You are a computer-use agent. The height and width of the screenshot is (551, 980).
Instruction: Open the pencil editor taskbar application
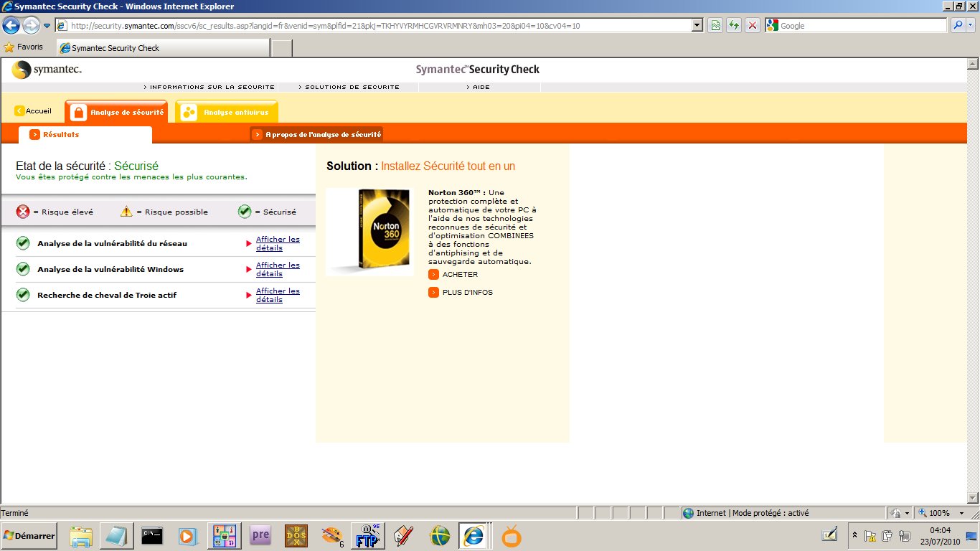pyautogui.click(x=404, y=536)
